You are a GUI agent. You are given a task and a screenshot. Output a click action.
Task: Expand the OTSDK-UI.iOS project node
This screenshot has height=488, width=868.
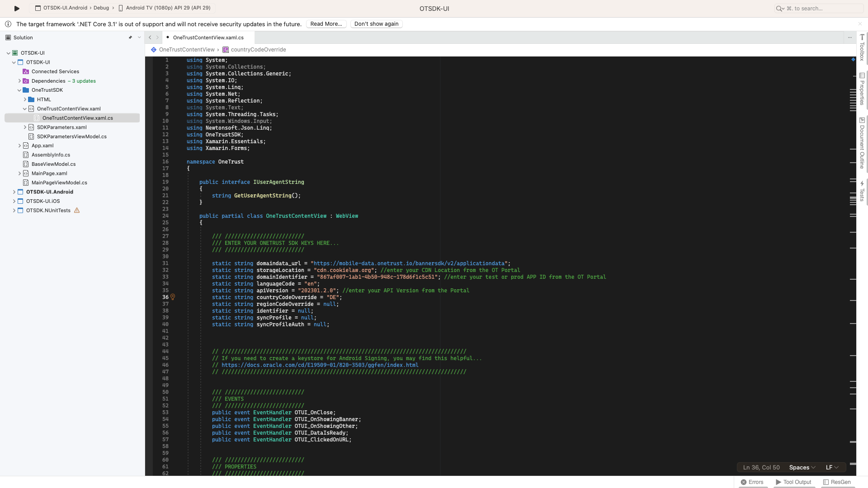click(13, 201)
